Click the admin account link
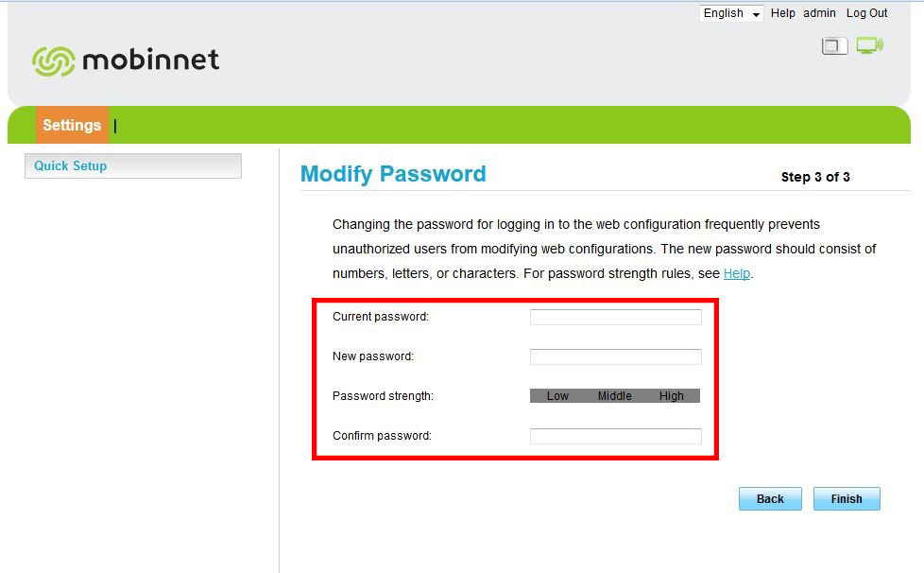The width and height of the screenshot is (924, 573). (819, 13)
